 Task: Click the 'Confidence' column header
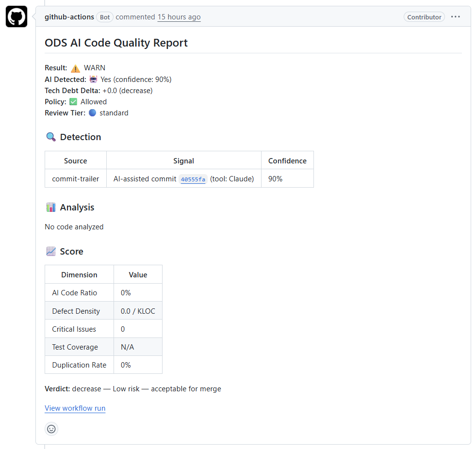coord(287,160)
